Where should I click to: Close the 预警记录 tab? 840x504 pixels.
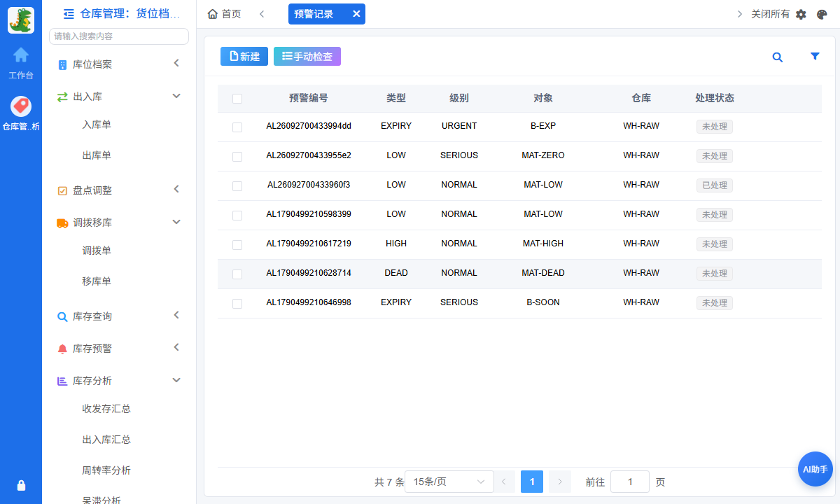point(356,14)
